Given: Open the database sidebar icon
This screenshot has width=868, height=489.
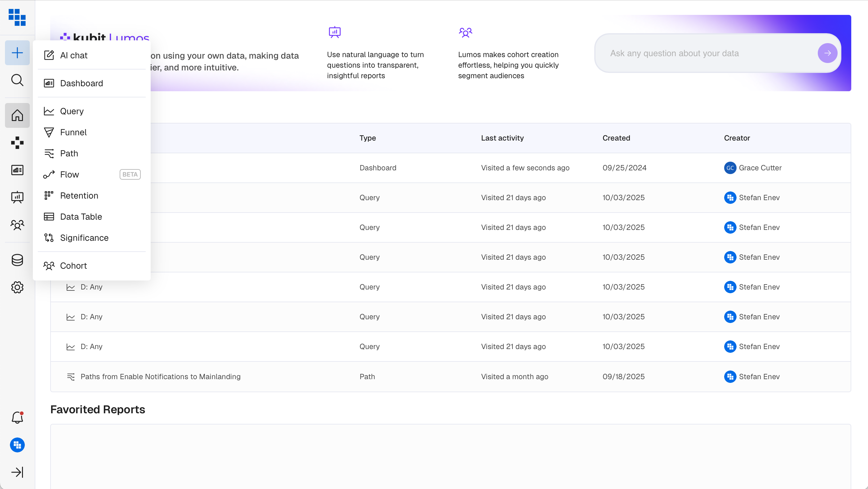Looking at the screenshot, I should pyautogui.click(x=17, y=260).
